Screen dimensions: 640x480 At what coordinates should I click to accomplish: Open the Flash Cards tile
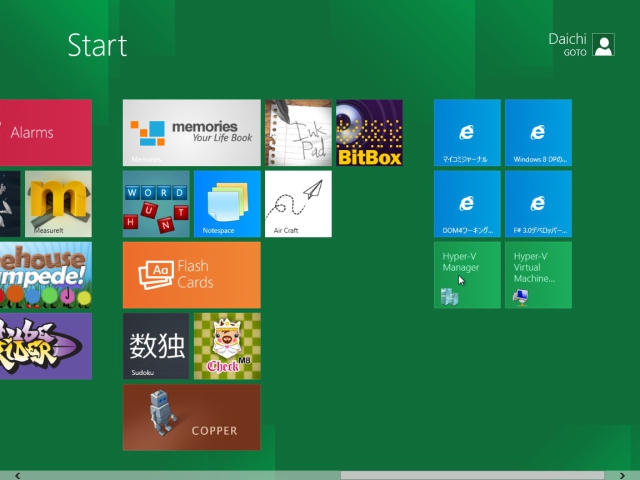pos(192,275)
